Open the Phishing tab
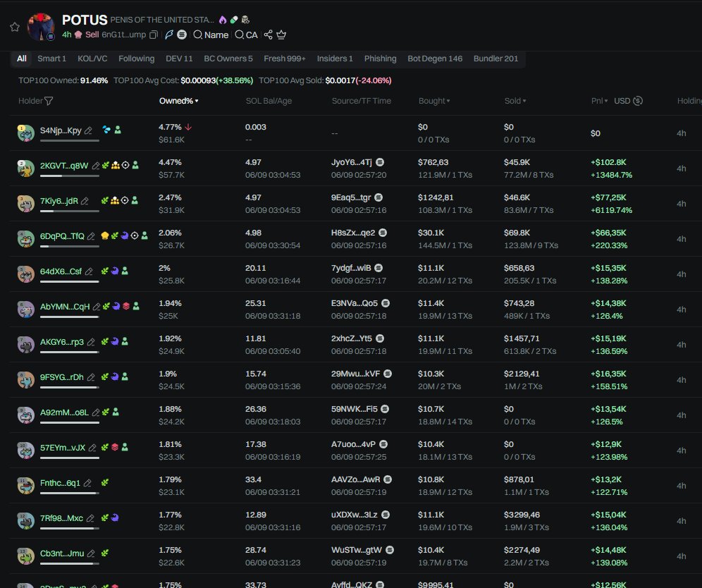The height and width of the screenshot is (588, 702). [x=380, y=59]
